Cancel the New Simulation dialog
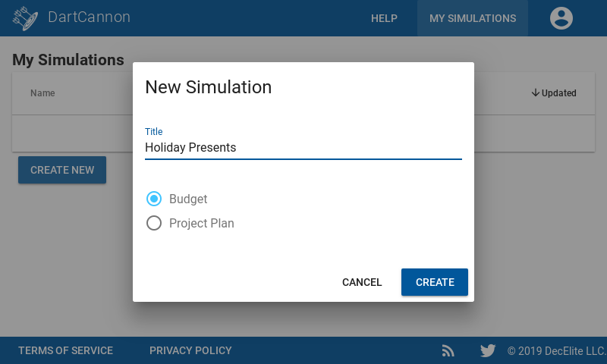This screenshot has height=364, width=607. (362, 282)
